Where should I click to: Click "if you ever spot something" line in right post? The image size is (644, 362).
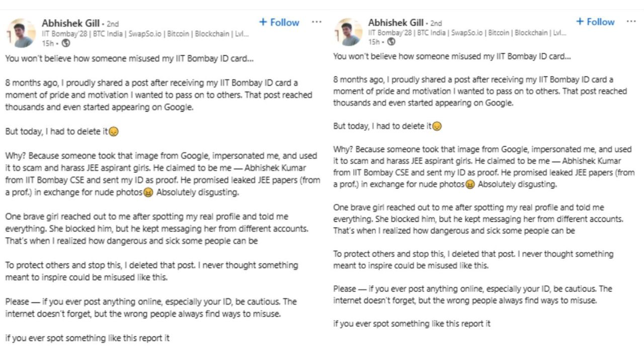(412, 323)
